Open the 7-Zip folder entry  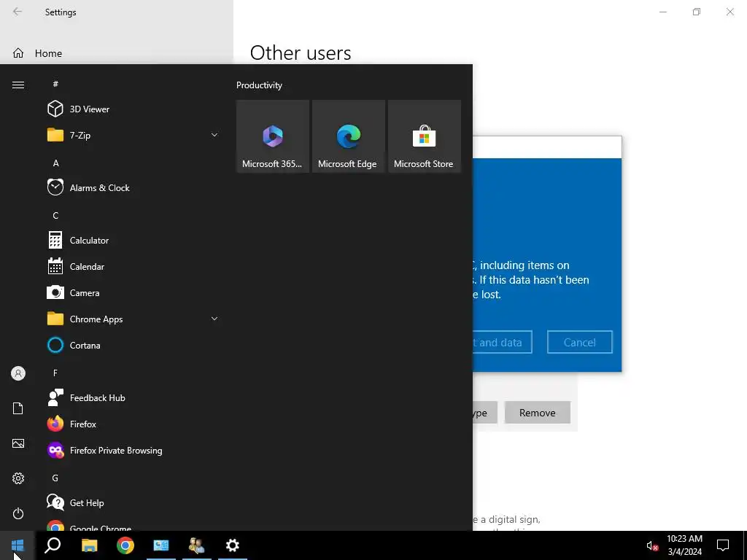coord(133,135)
